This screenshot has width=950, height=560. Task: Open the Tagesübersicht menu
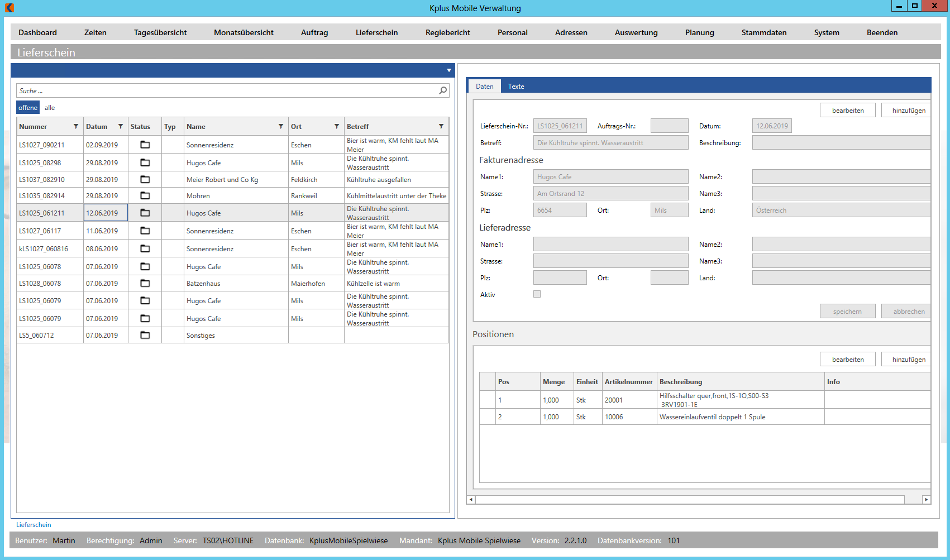click(x=160, y=32)
